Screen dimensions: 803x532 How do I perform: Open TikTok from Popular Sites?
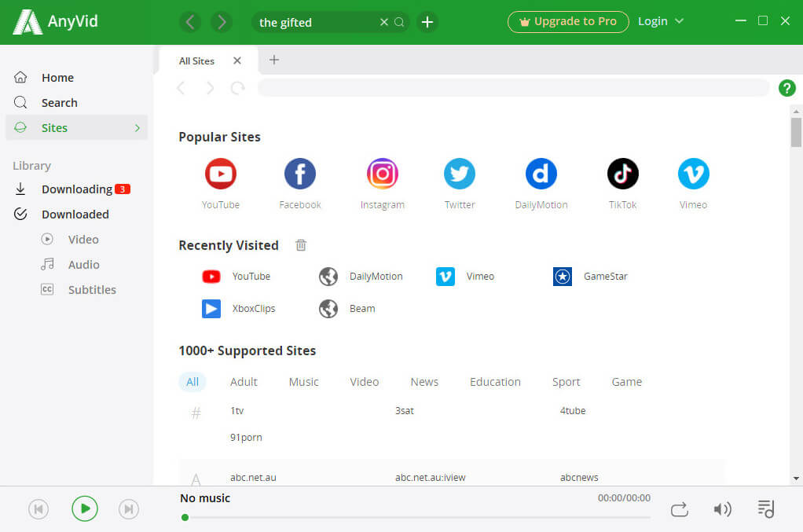pyautogui.click(x=623, y=174)
